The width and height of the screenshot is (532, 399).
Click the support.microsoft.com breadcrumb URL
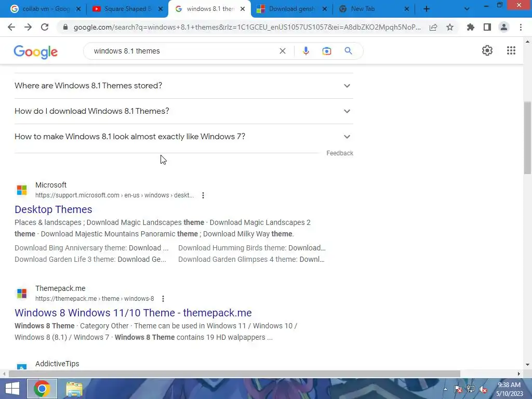point(114,195)
